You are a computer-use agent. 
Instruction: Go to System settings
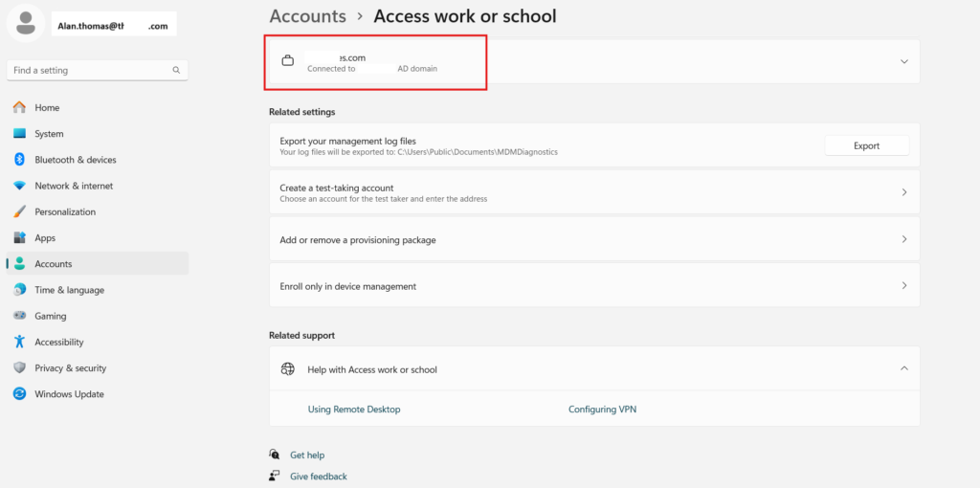98,134
